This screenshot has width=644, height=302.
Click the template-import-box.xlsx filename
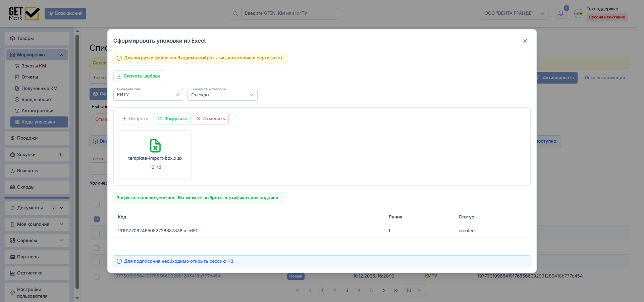pos(155,158)
